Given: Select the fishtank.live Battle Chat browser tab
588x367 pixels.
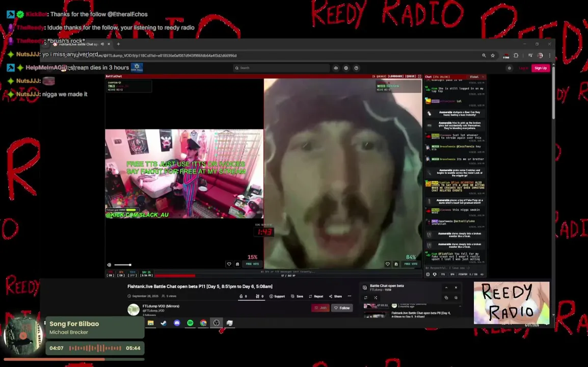Looking at the screenshot, I should click(77, 44).
